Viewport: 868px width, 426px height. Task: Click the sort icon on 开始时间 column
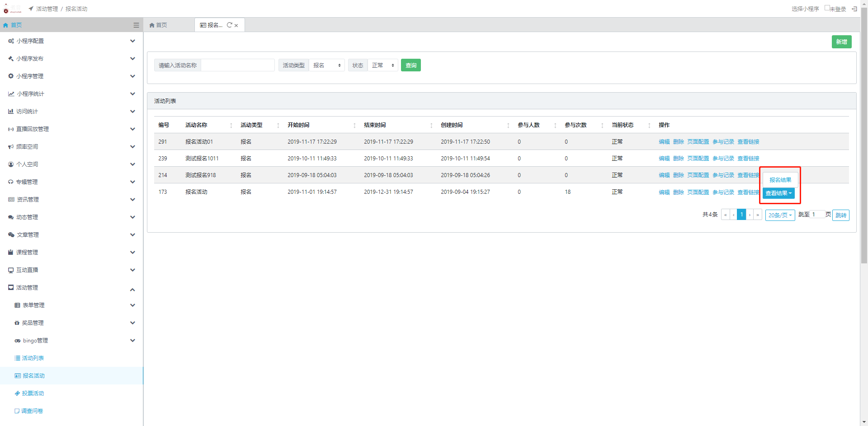pos(354,126)
